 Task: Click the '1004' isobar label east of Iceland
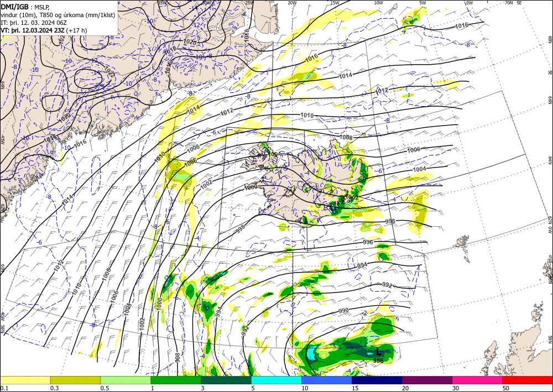click(x=419, y=169)
